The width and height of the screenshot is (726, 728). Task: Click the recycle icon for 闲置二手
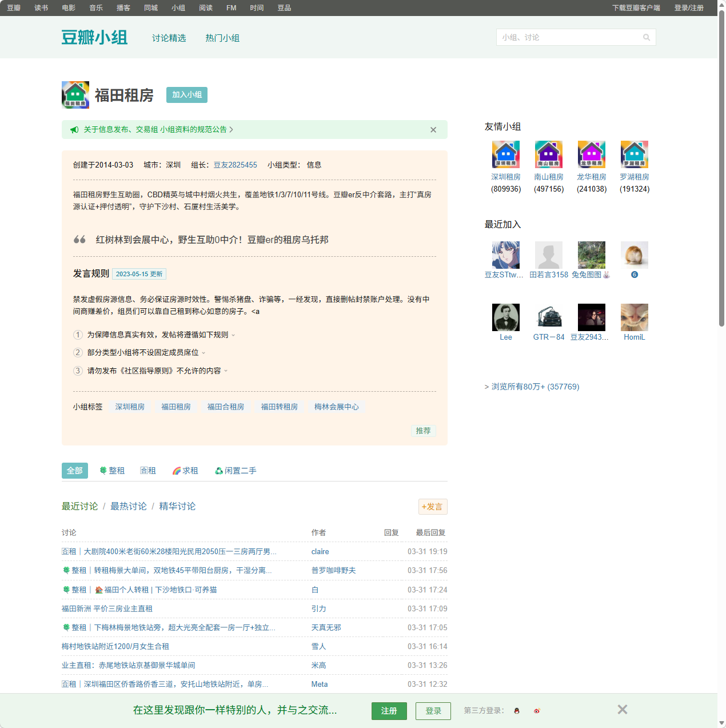(218, 470)
